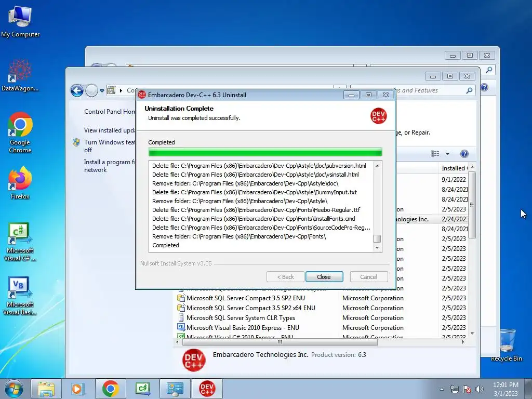Click the greyed Back button
Viewport: 532px width, 399px height.
(x=285, y=277)
